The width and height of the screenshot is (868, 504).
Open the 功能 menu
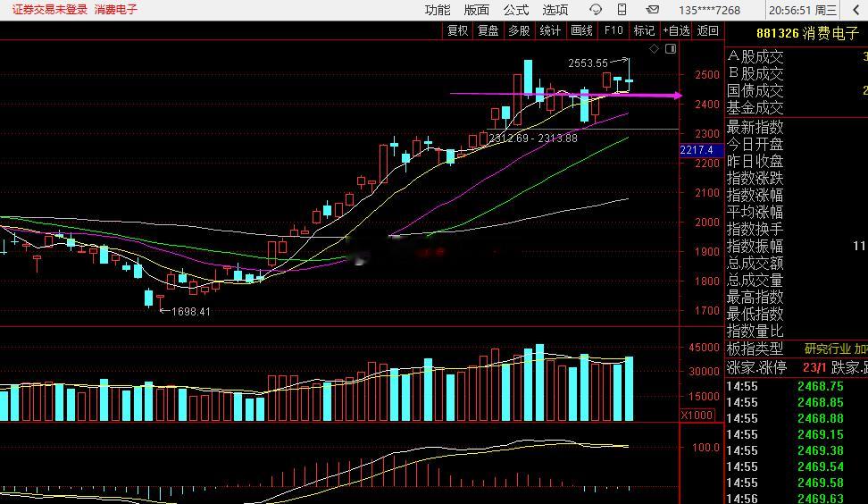pyautogui.click(x=438, y=10)
